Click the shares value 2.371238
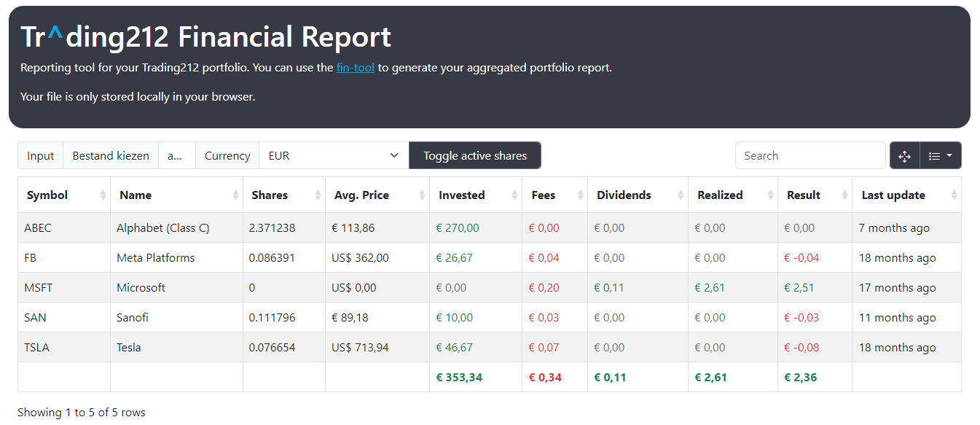 coord(272,228)
